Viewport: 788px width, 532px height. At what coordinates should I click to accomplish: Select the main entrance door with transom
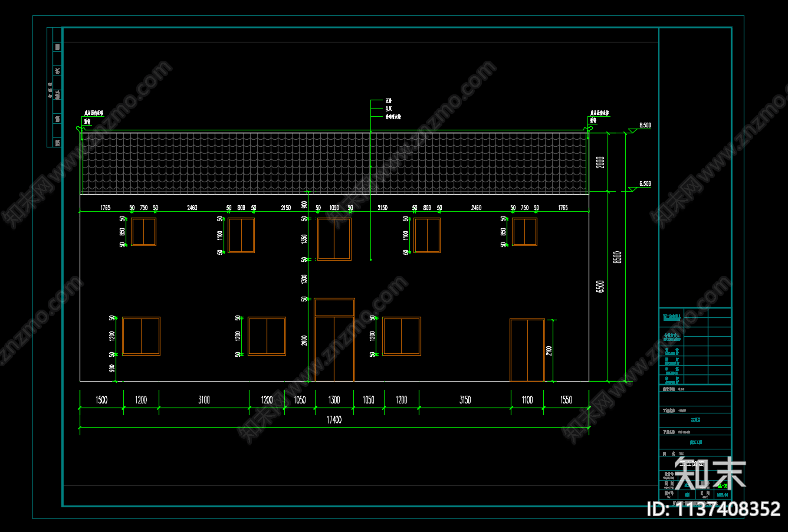click(x=334, y=340)
